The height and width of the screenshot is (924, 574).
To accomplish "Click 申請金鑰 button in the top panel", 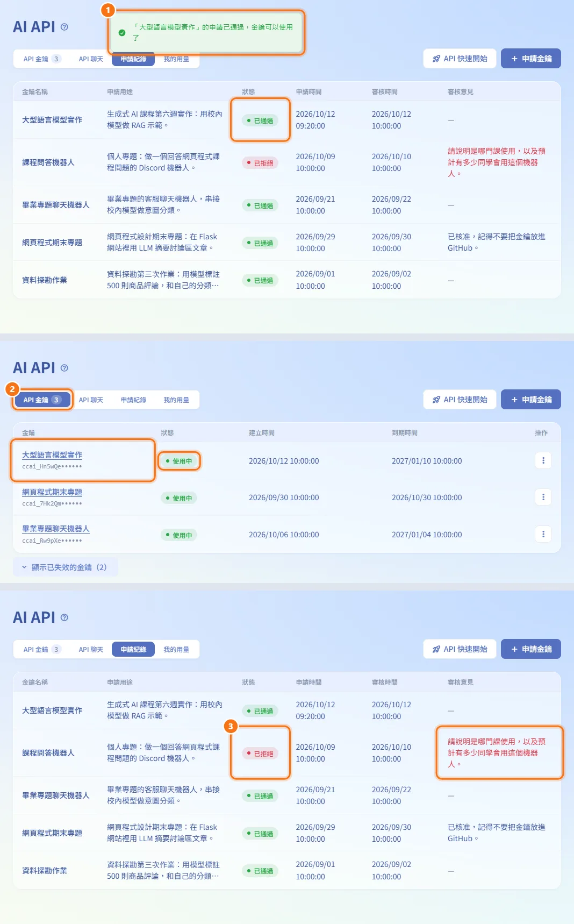I will click(x=531, y=59).
